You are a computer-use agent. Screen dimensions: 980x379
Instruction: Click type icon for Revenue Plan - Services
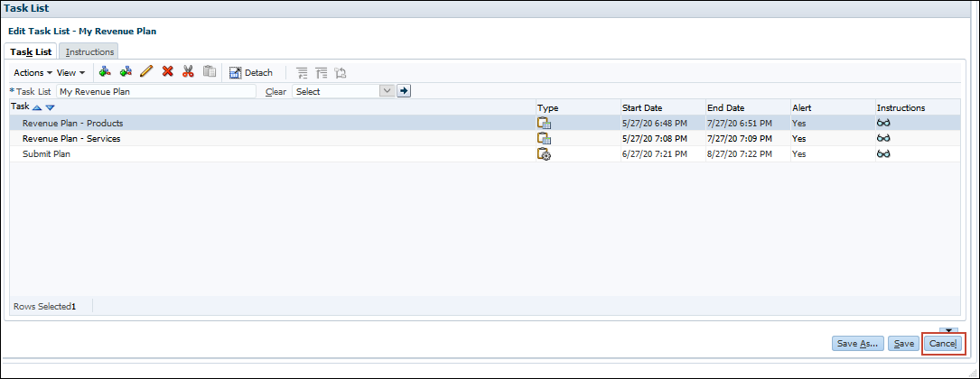pyautogui.click(x=544, y=139)
